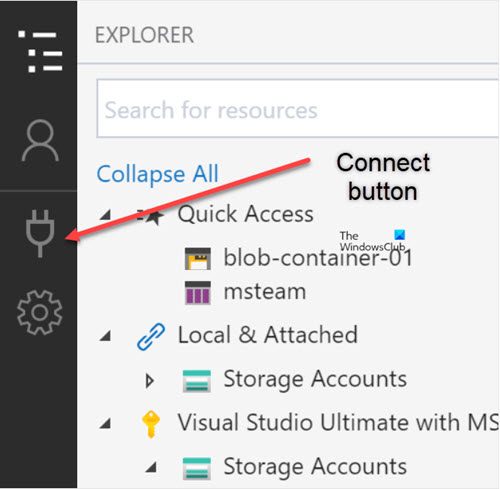Expand Storage Accounts under Local & Attached
This screenshot has height=489, width=500.
tap(150, 381)
